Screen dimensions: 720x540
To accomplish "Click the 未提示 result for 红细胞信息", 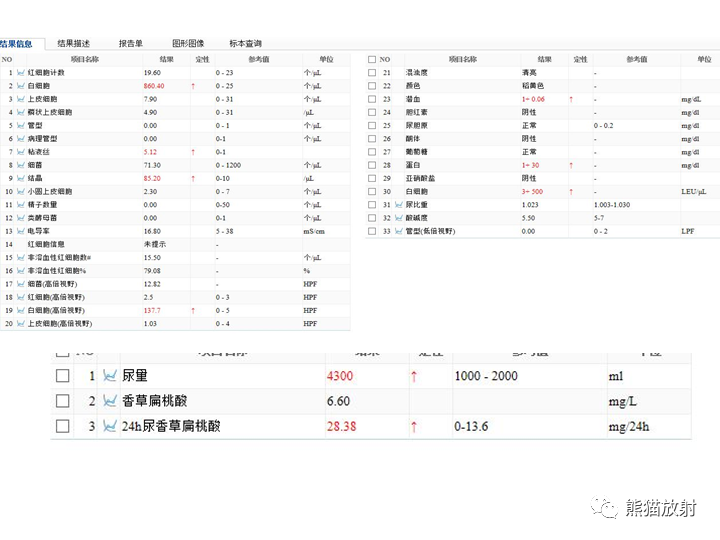I will [155, 244].
